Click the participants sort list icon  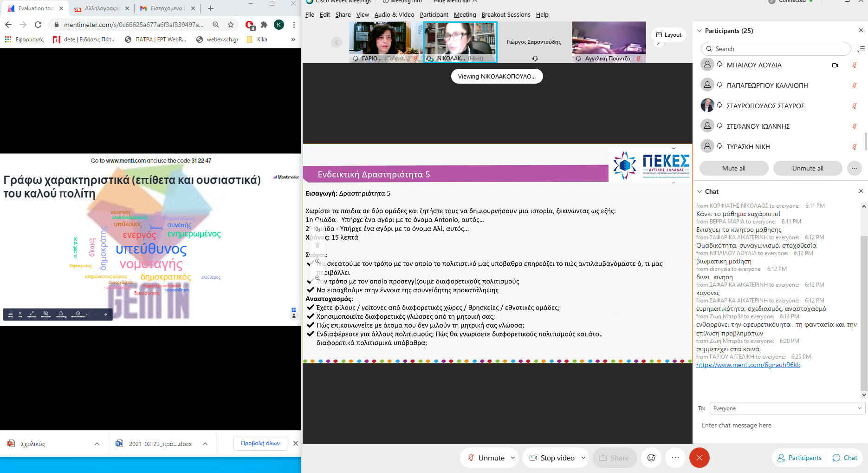(x=861, y=49)
